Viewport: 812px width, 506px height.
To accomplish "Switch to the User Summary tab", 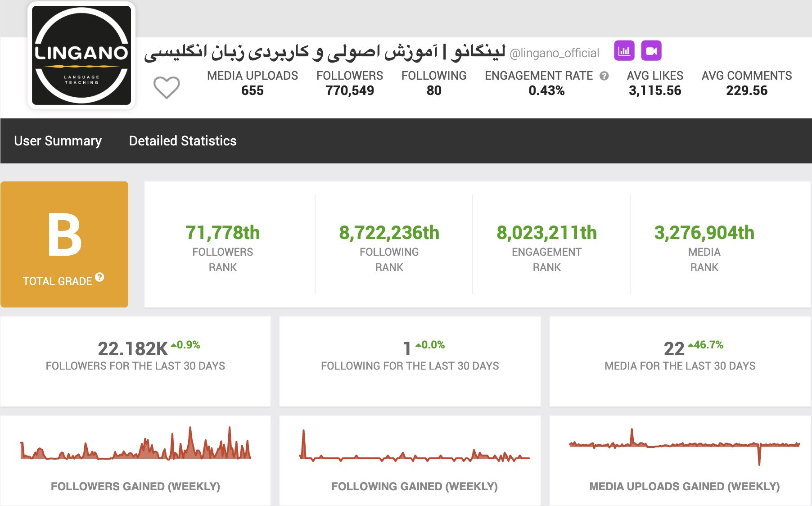I will [58, 141].
